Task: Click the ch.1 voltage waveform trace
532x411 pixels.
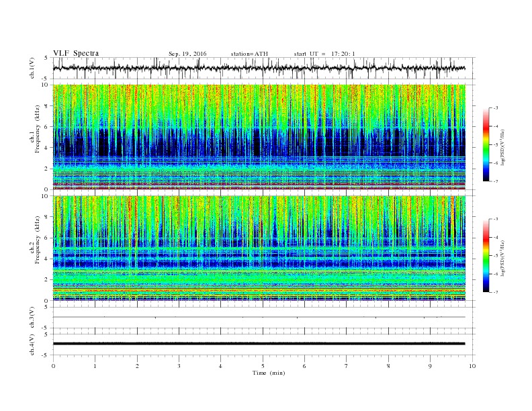Action: (259, 68)
